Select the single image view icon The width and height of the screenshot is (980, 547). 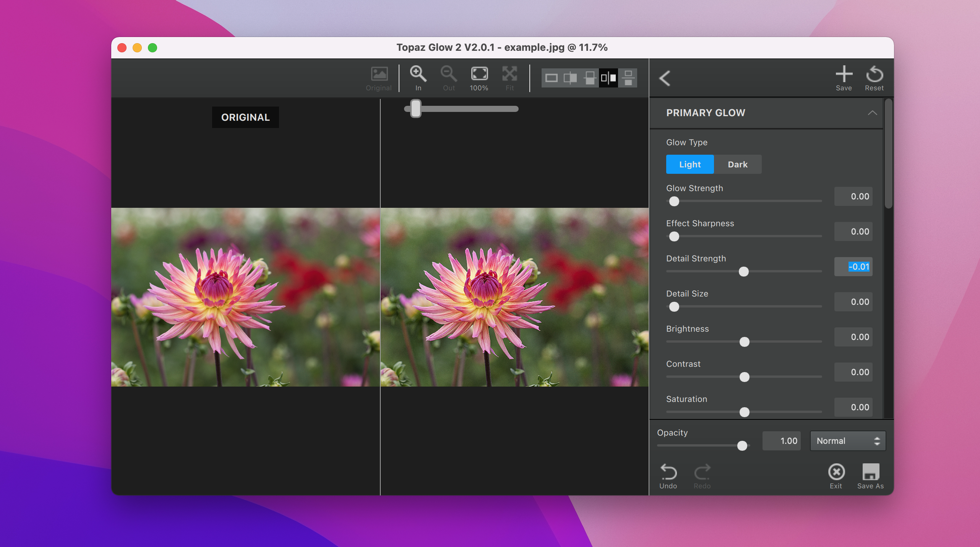point(551,78)
